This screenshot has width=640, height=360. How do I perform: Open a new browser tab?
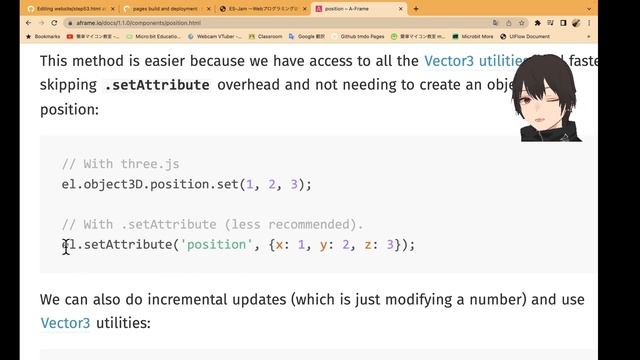(416, 9)
